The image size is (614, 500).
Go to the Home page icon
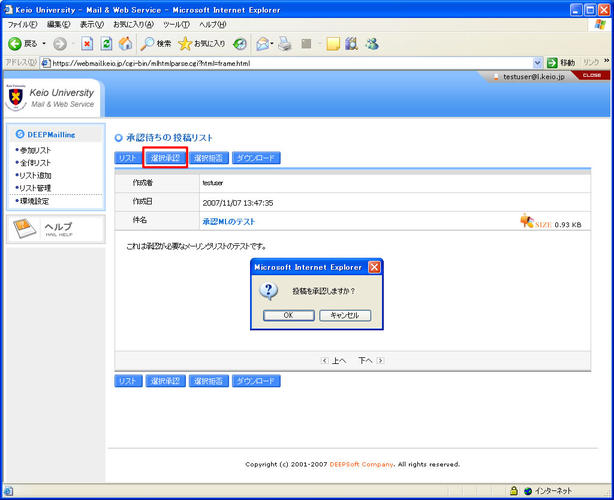pyautogui.click(x=125, y=44)
